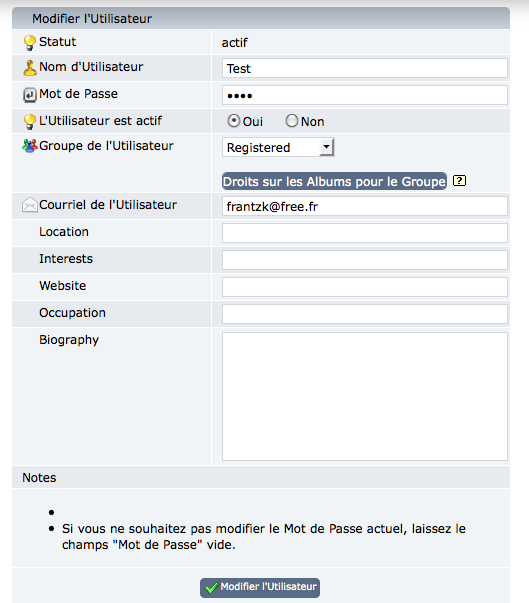The height and width of the screenshot is (603, 529).
Task: Click the email field with frantzk@free.fr
Action: 365,207
